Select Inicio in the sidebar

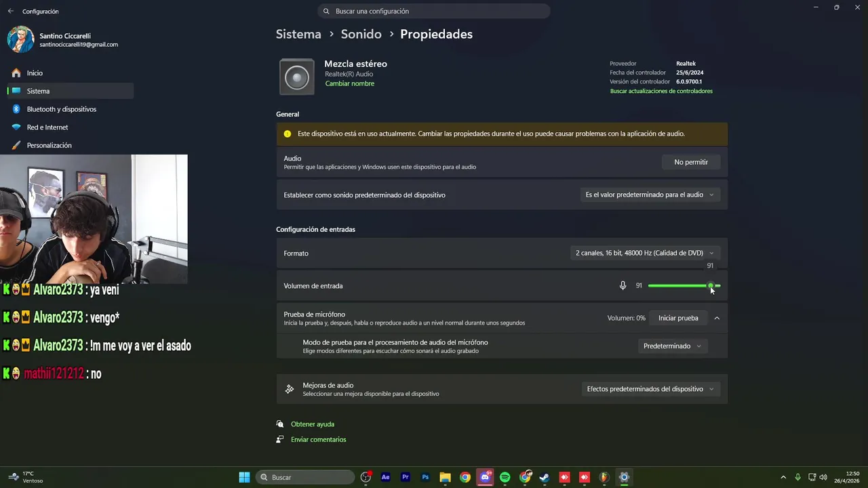pyautogui.click(x=70, y=73)
